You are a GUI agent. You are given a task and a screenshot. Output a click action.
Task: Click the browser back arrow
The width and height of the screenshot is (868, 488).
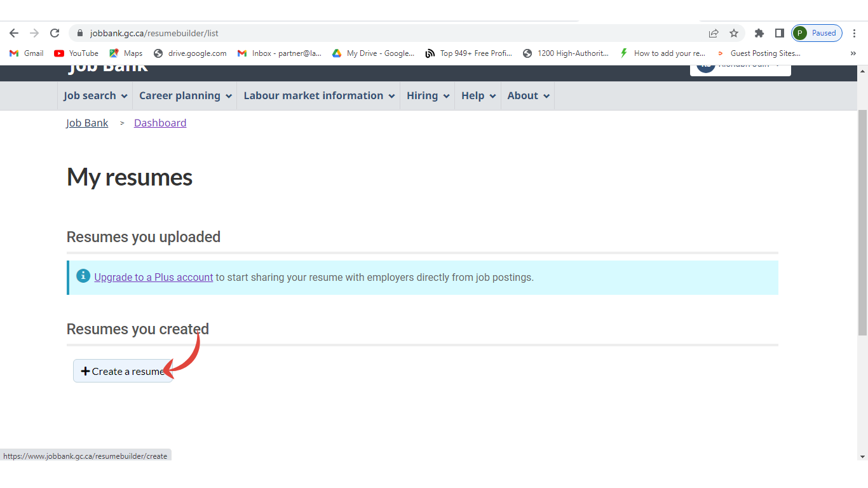point(14,33)
